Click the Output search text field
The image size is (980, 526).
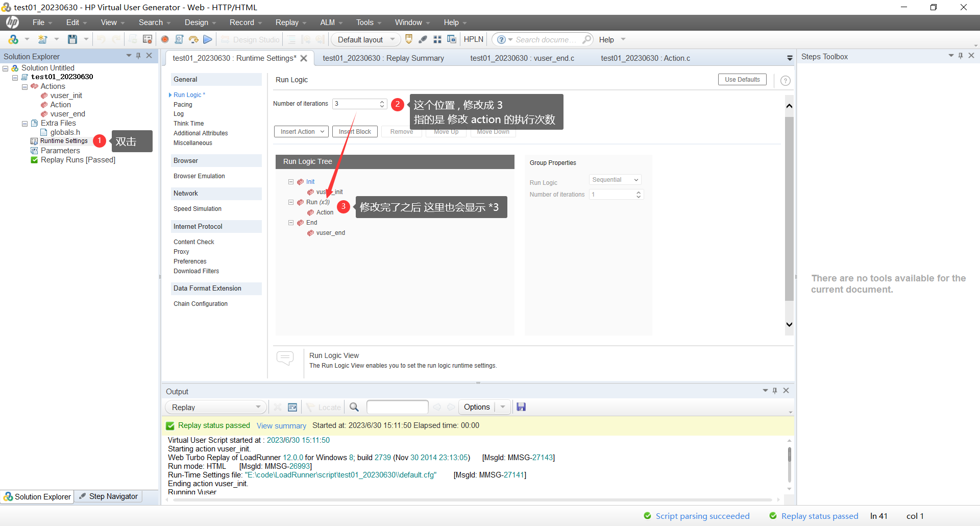[397, 407]
